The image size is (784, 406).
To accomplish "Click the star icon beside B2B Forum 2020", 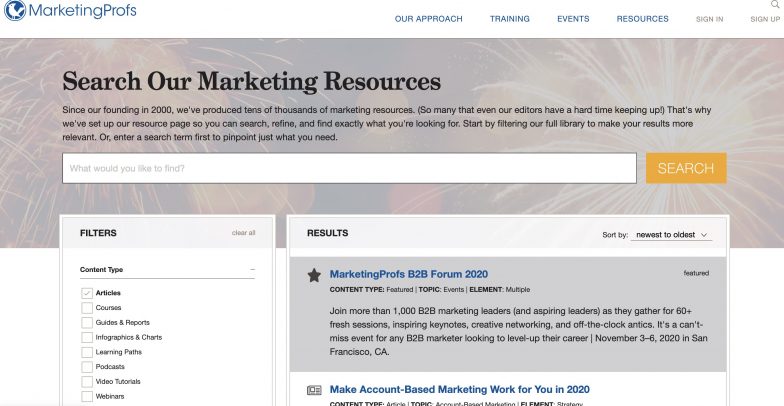I will pos(314,275).
